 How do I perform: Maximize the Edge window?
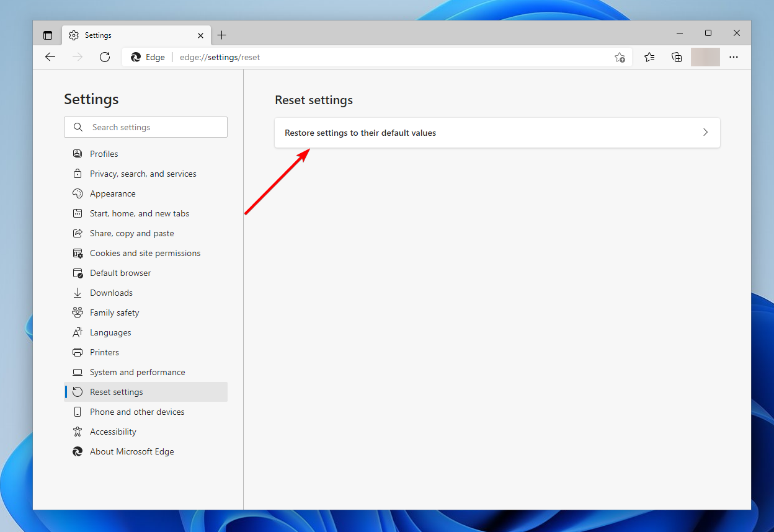(x=708, y=33)
